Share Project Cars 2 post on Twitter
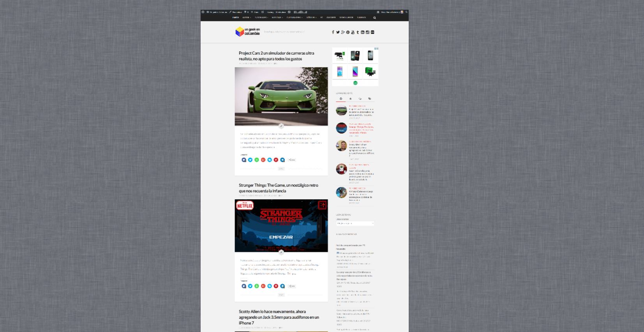The width and height of the screenshot is (644, 332). [250, 160]
